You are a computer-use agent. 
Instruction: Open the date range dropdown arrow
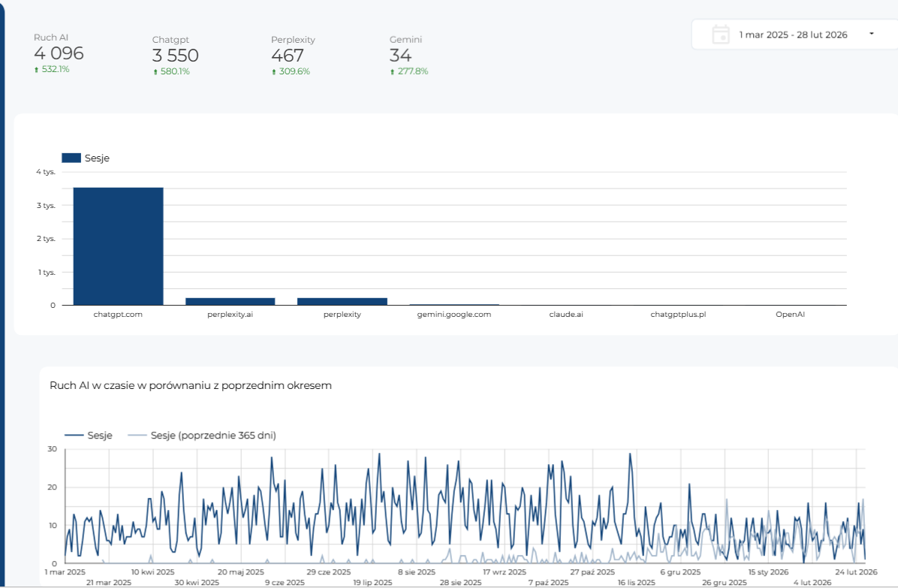(871, 35)
